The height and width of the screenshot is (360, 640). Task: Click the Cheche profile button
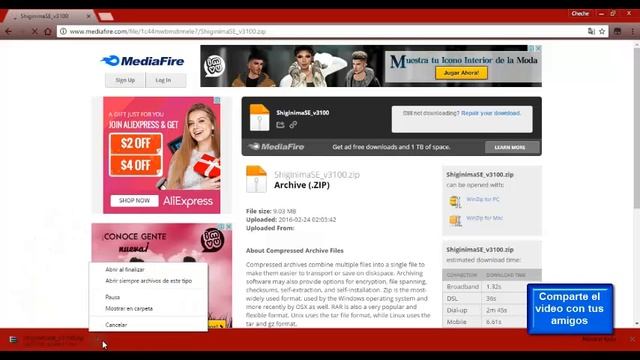[x=580, y=13]
